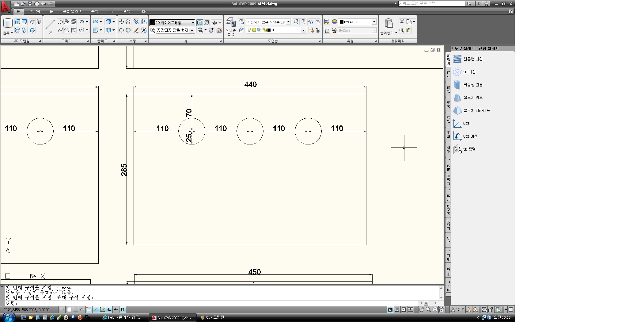Viewport: 644px width, 322px height.
Task: Toggle Dynamic UCS in status bar
Action: 102,309
